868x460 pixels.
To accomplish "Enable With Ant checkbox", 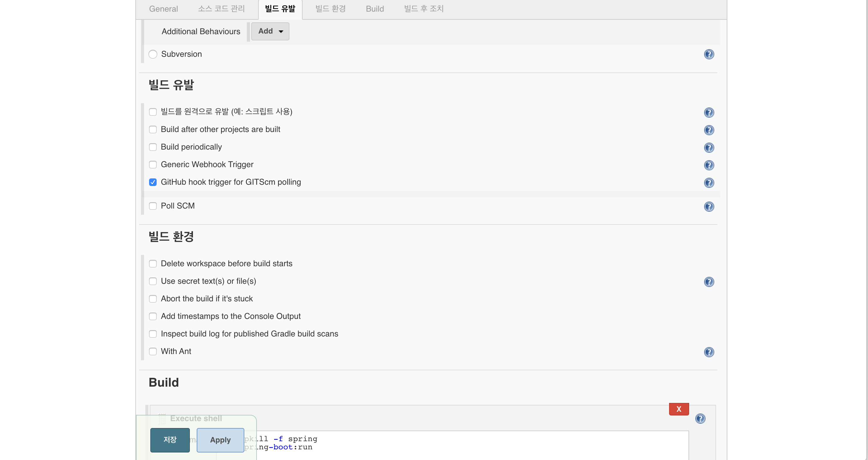I will coord(153,351).
